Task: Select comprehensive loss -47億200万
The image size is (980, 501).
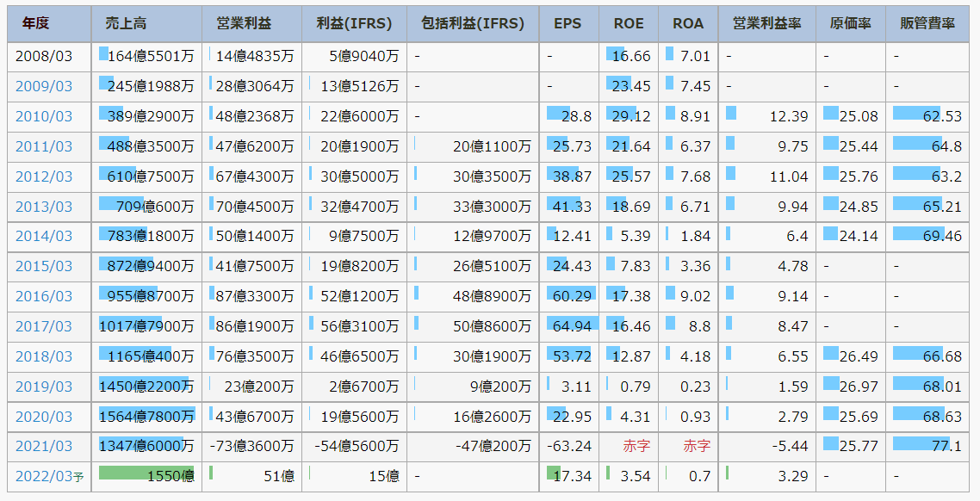Action: (x=493, y=446)
